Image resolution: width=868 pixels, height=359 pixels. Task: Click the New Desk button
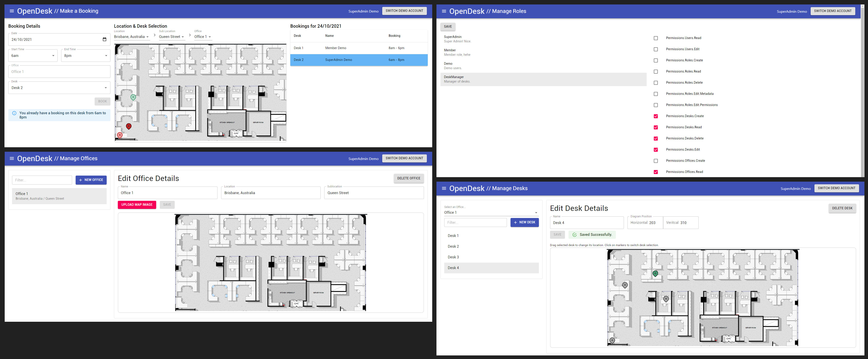pyautogui.click(x=524, y=222)
